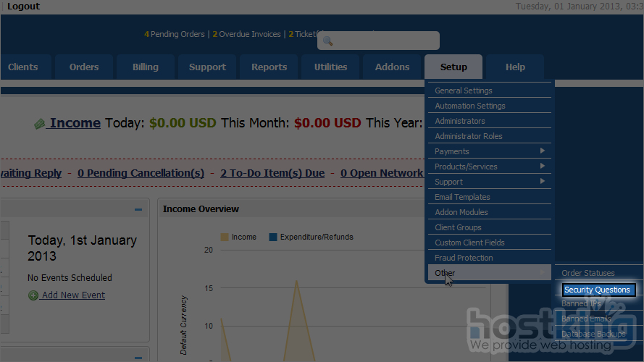The image size is (644, 362).
Task: Click inside the top search field
Action: [x=384, y=41]
